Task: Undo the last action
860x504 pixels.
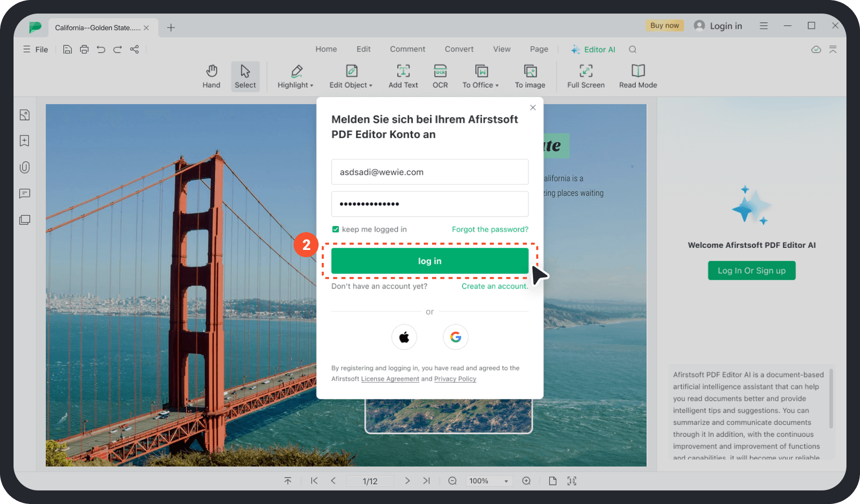Action: point(101,49)
